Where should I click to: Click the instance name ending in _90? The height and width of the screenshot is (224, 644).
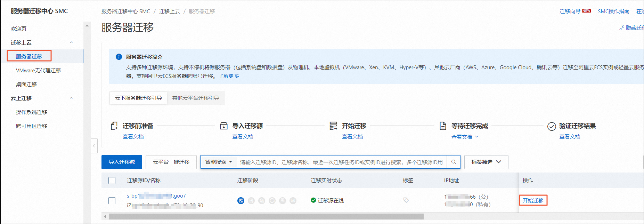165,206
